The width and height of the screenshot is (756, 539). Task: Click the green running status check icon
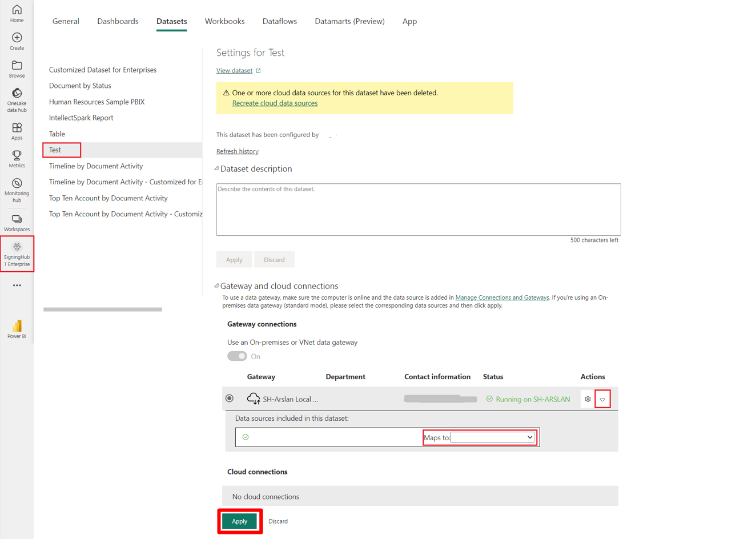[x=489, y=399]
